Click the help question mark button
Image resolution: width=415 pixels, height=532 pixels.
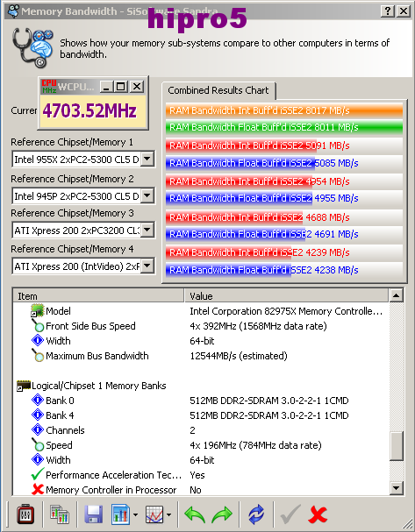tap(388, 11)
